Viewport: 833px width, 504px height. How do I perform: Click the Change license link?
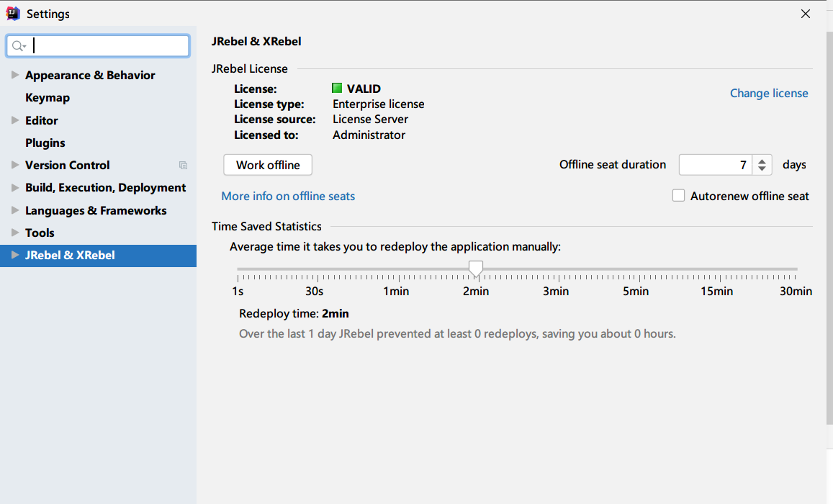769,94
